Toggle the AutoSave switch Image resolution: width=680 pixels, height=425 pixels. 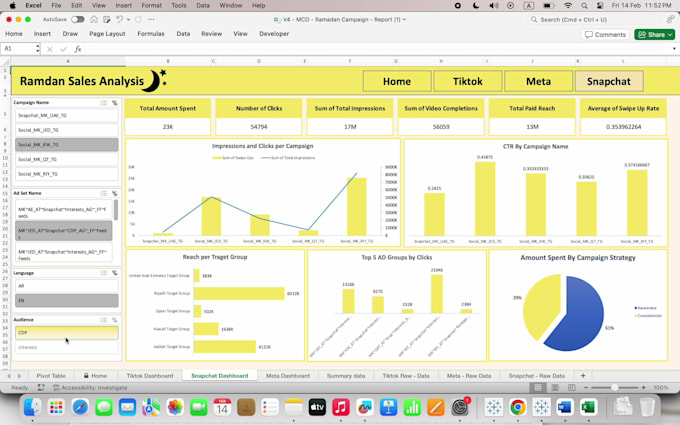[x=78, y=20]
